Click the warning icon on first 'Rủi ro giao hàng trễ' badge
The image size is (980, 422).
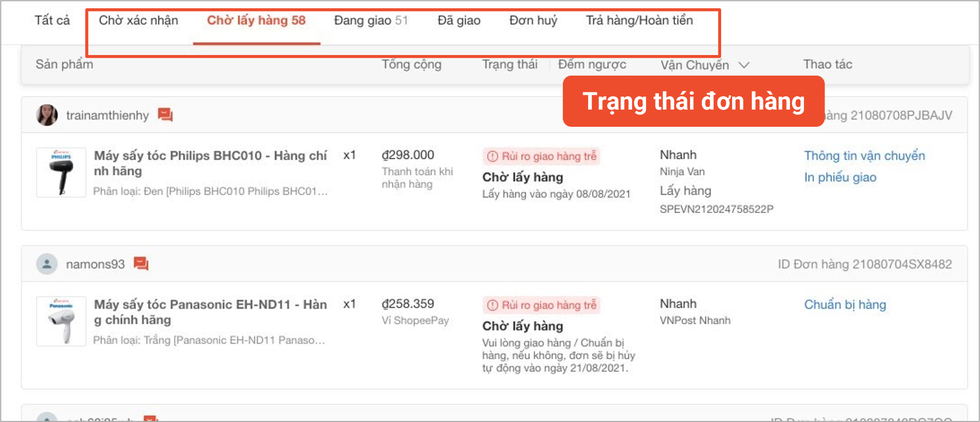coord(492,155)
